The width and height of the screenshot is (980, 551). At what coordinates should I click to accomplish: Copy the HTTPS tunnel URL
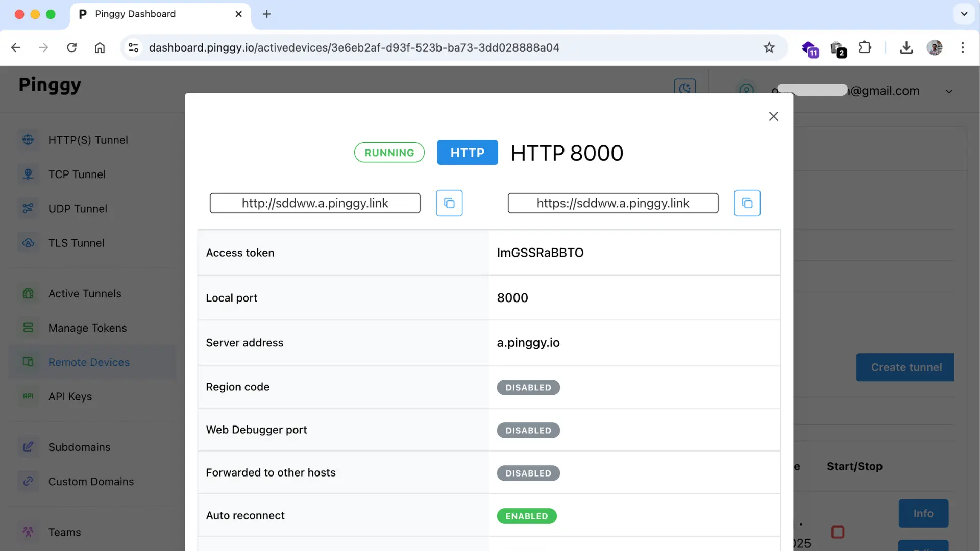click(746, 203)
